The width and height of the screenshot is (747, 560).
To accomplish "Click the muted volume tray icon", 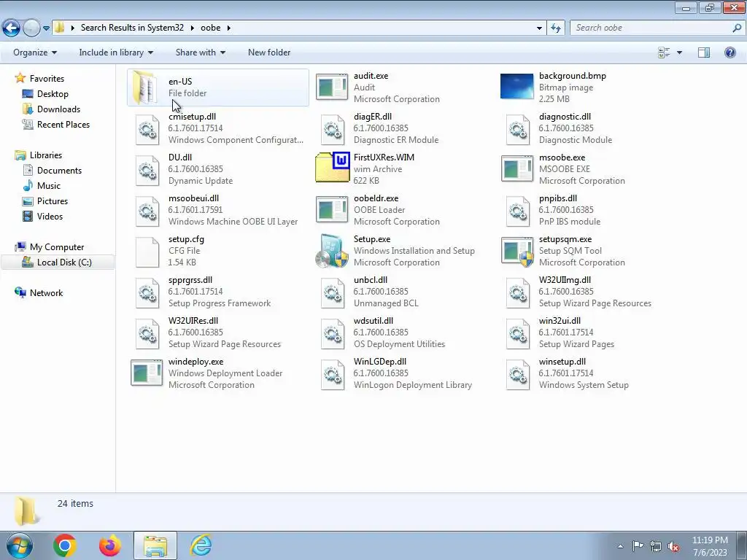I will click(x=673, y=546).
